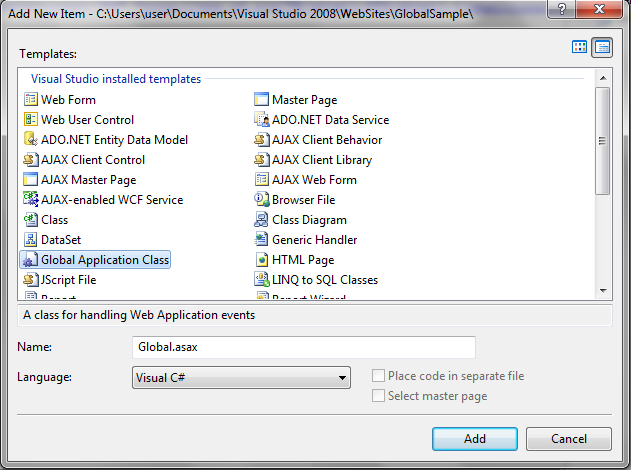631x470 pixels.
Task: Select the ADO.NET Entity Data Model icon
Action: [31, 140]
